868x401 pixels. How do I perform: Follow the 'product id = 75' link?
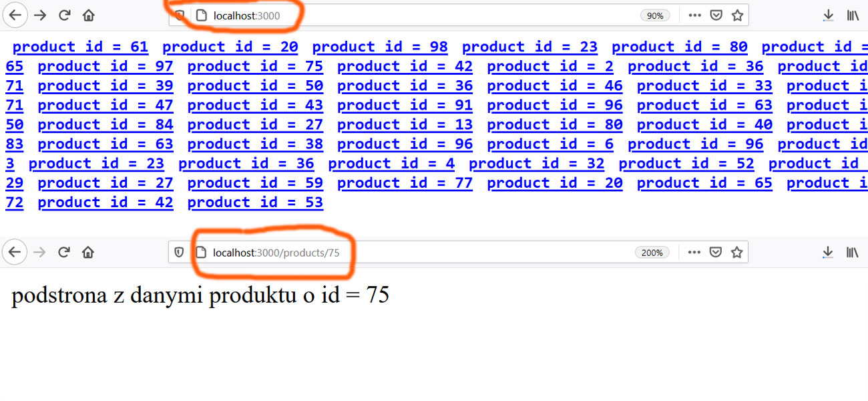(x=255, y=66)
